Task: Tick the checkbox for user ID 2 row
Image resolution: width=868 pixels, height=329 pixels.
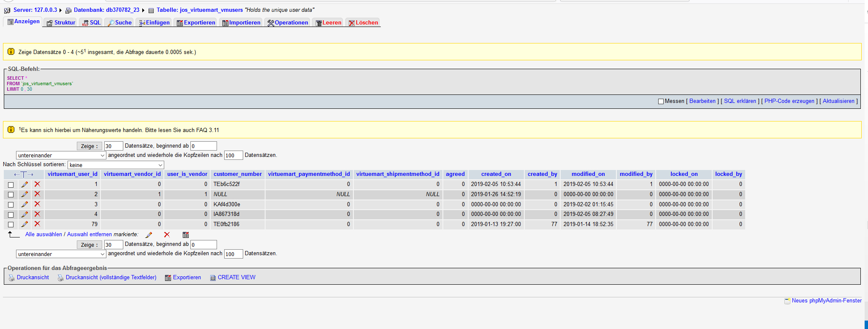Action: (11, 195)
